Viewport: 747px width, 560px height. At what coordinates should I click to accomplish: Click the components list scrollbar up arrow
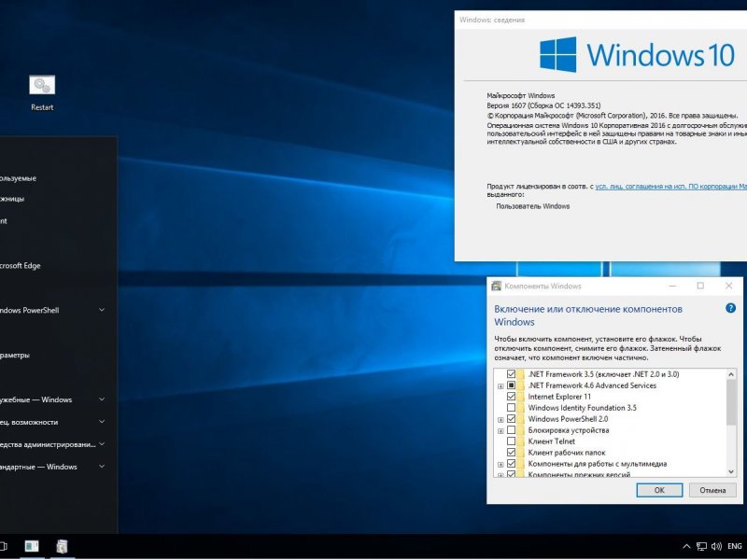coord(731,374)
